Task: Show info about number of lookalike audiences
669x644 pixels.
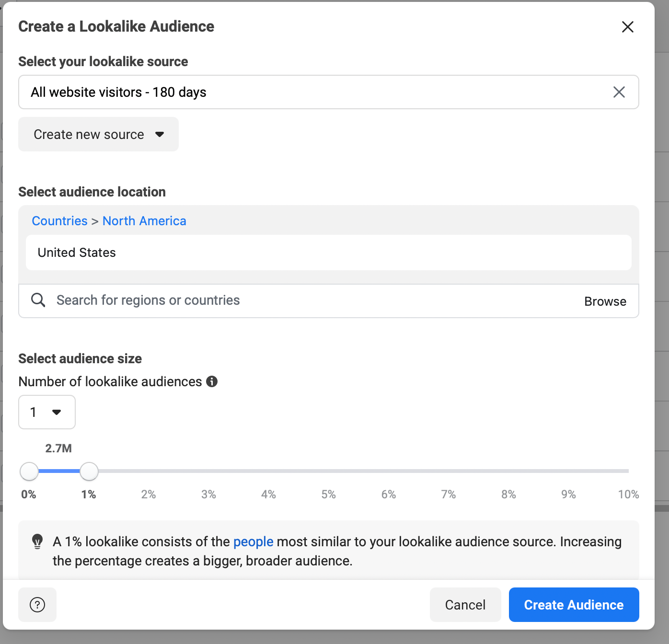Action: 212,381
